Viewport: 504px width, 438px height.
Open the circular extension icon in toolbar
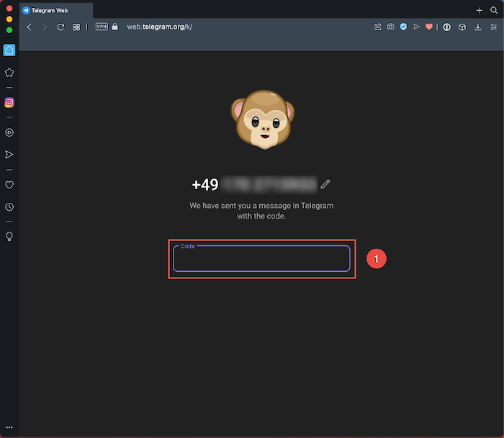(447, 27)
